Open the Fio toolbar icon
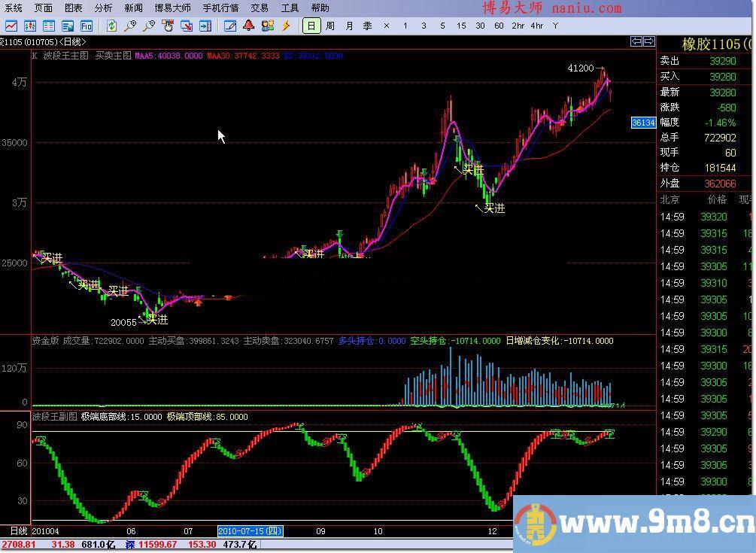The height and width of the screenshot is (553, 756). pos(87,26)
